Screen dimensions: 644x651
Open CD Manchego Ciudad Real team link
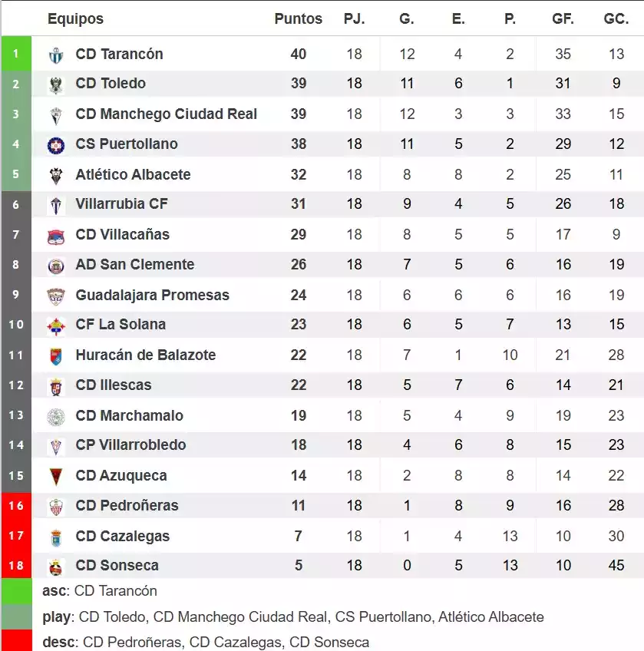[x=166, y=114]
